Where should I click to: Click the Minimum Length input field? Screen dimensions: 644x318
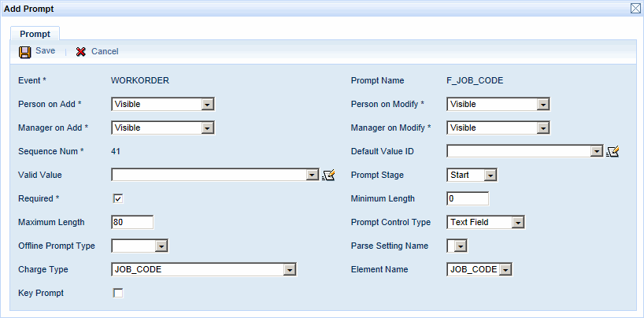tap(467, 198)
